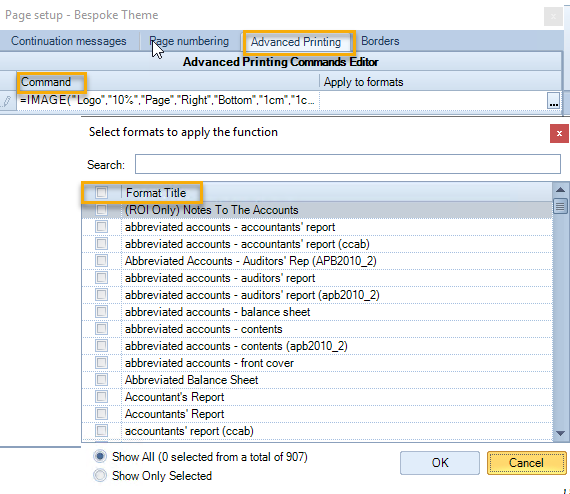Select 'abbreviated accounts - accountants' report (ccab)' text
Viewport: 570px width, 494px height.
tap(247, 244)
